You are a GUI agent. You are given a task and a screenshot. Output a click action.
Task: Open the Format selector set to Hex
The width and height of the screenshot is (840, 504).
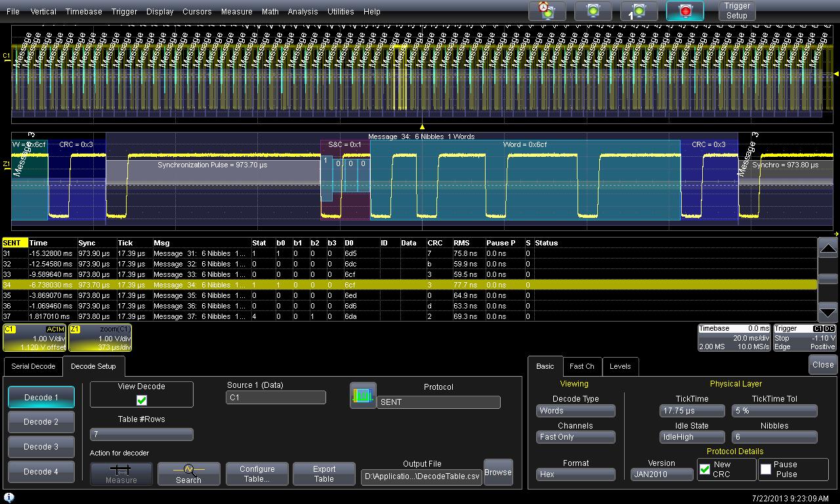pyautogui.click(x=576, y=474)
